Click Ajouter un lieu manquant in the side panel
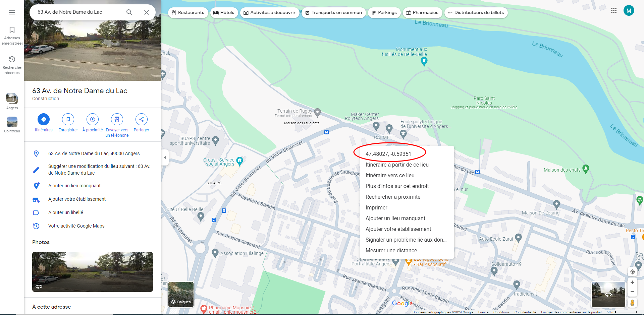 tap(93, 186)
